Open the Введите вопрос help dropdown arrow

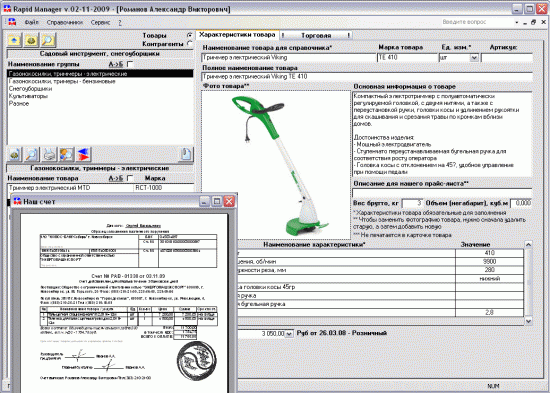(516, 22)
